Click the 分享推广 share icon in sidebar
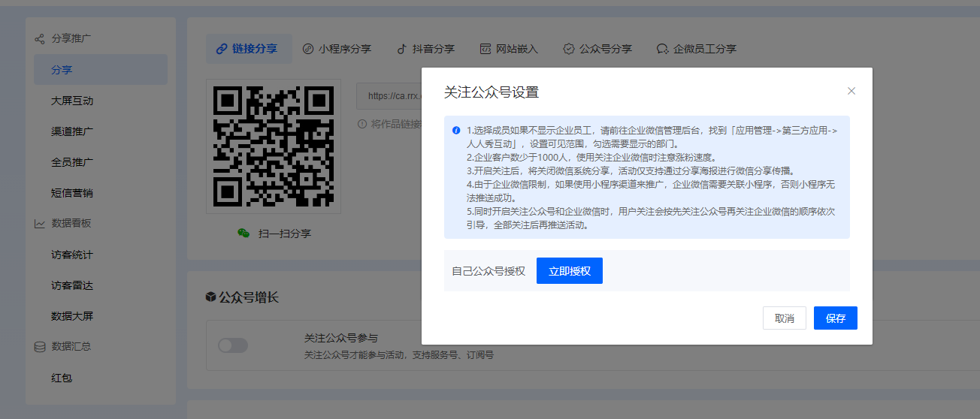980x419 pixels. [40, 38]
